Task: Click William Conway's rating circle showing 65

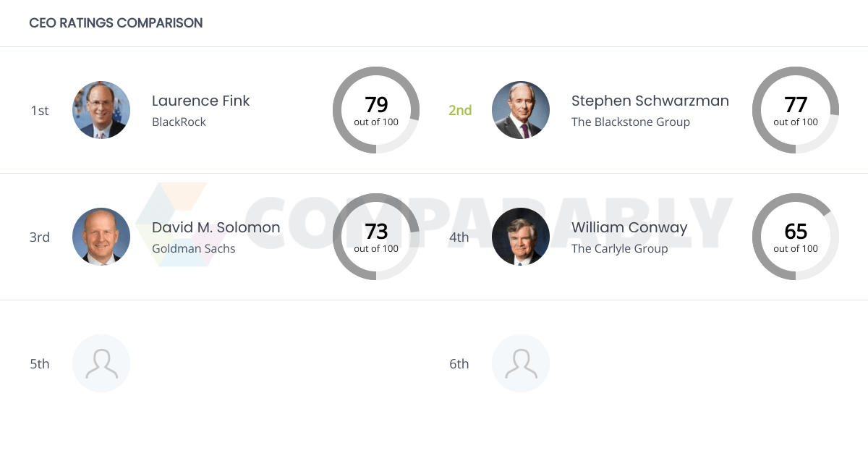Action: (796, 237)
